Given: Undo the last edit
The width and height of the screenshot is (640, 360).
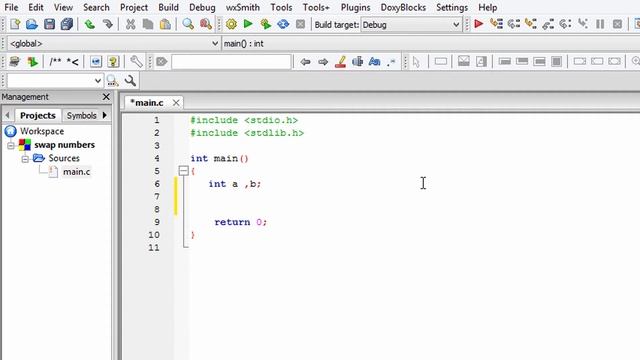Looking at the screenshot, I should 89,24.
